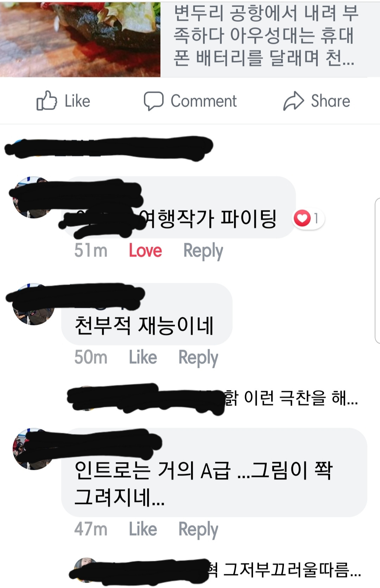Reply to the 인트로는 거의 A급 comment
This screenshot has width=380, height=588.
coord(198,530)
